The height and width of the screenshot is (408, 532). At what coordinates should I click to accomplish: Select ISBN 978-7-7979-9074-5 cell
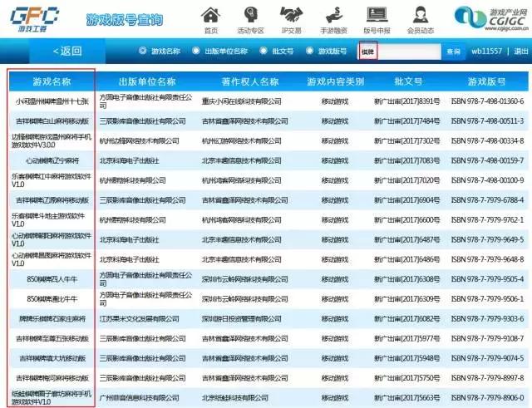pyautogui.click(x=487, y=358)
